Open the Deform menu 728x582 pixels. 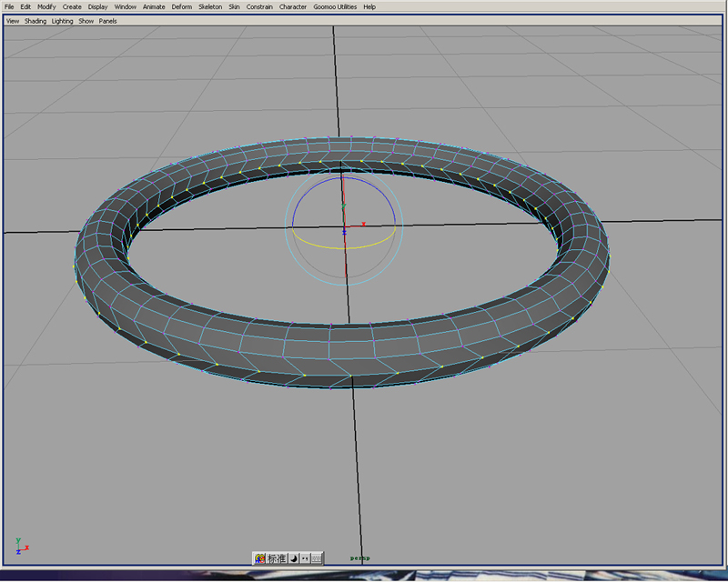pyautogui.click(x=181, y=7)
